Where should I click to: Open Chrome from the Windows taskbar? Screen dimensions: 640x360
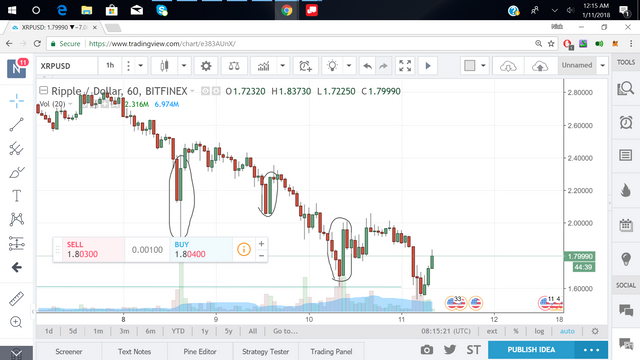coord(287,10)
